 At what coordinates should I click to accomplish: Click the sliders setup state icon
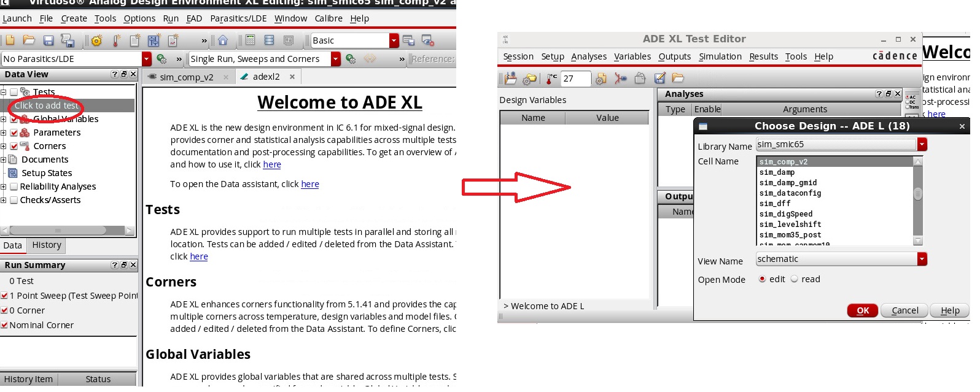coord(154,41)
